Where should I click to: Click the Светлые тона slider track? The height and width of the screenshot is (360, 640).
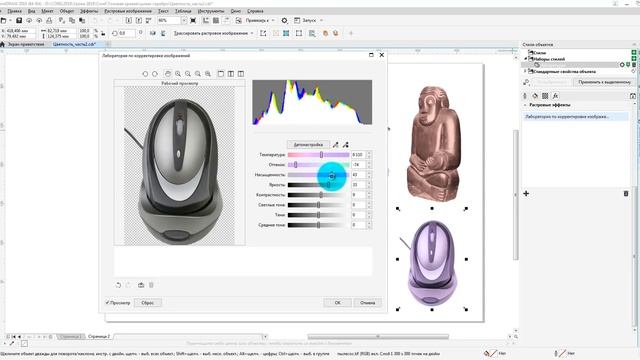tap(318, 205)
